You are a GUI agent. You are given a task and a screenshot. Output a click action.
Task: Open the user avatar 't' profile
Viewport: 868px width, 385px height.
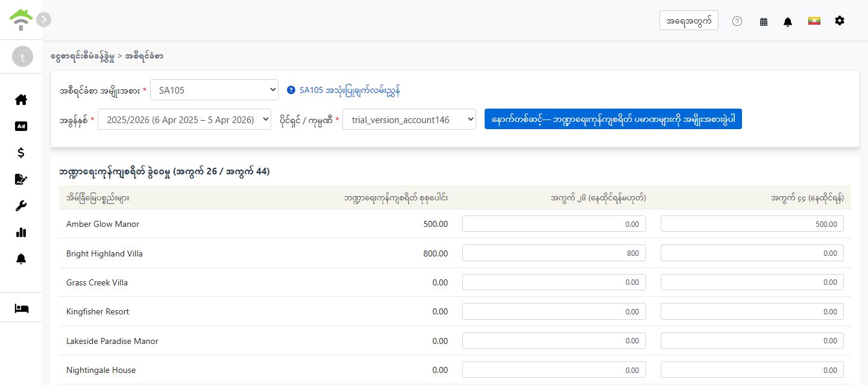pos(22,57)
